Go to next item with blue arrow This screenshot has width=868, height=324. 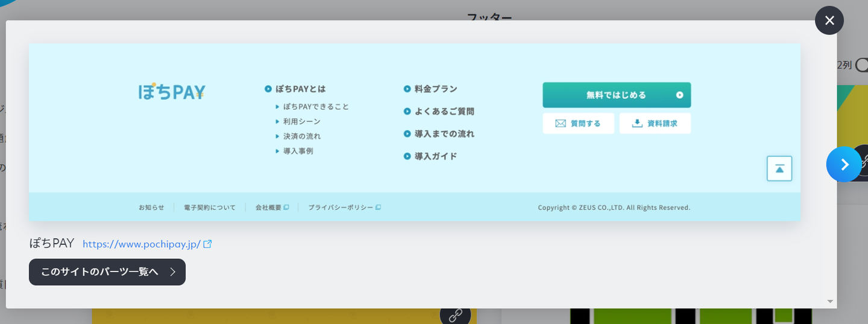click(844, 164)
